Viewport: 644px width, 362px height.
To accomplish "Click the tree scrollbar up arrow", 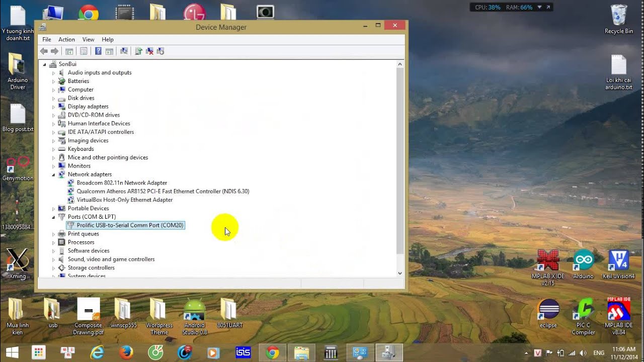I will tap(400, 64).
